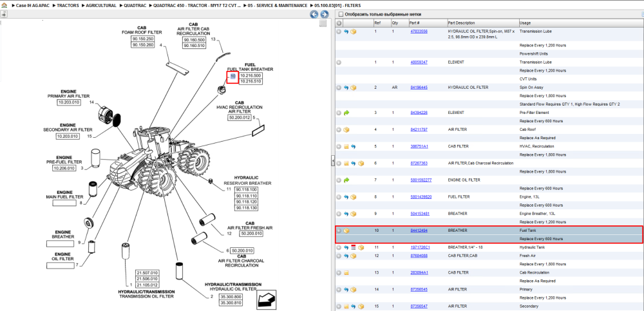This screenshot has width=644, height=311.
Task: Enable 'Отобразить только выбранные метки' checkbox
Action: (340, 14)
